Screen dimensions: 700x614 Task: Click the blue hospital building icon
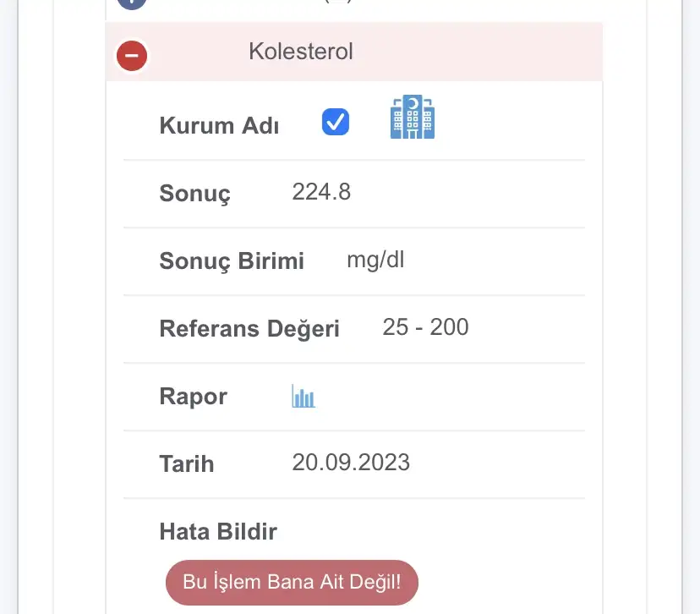coord(412,117)
